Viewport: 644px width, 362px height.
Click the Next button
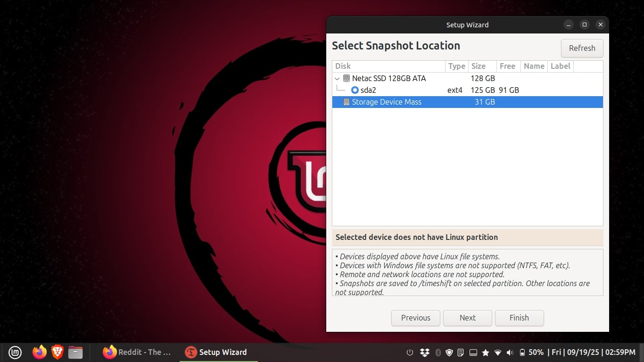click(x=467, y=318)
